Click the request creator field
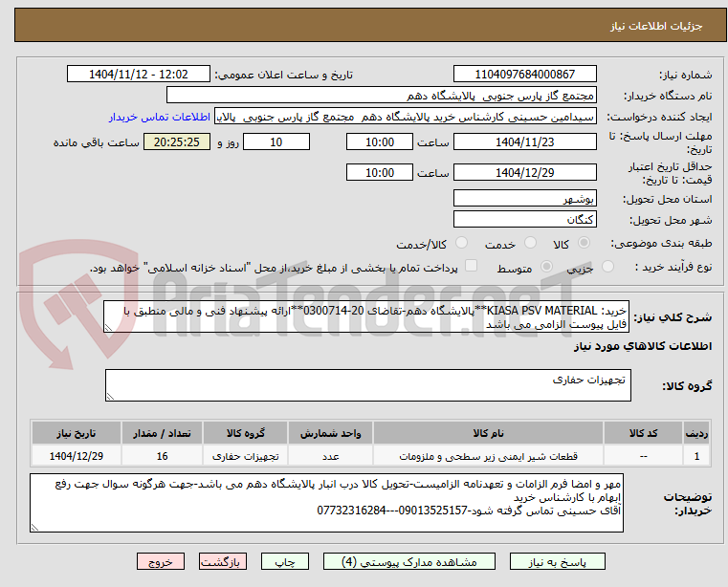728x587 pixels. pyautogui.click(x=406, y=117)
